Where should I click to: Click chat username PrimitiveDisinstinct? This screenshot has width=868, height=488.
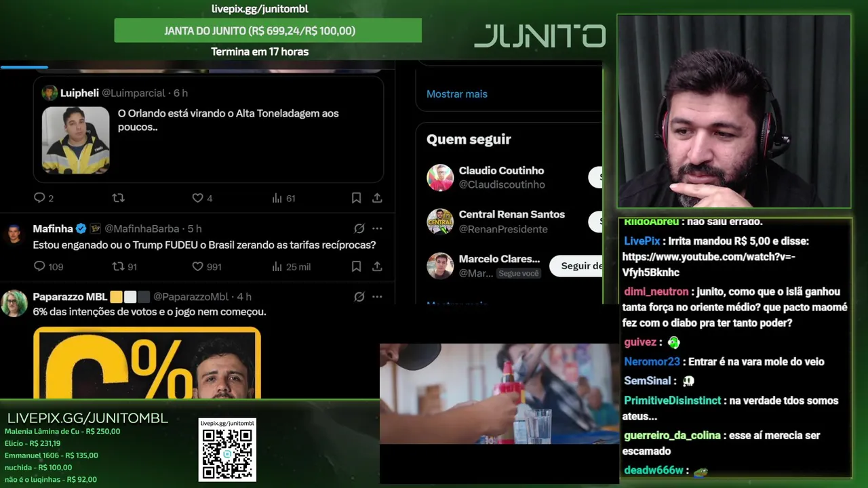(x=673, y=401)
